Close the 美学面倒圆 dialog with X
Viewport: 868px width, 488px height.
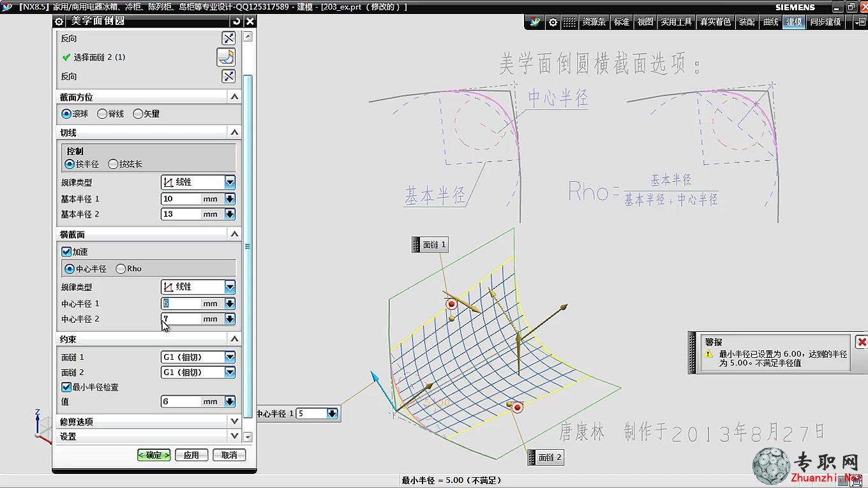(250, 21)
